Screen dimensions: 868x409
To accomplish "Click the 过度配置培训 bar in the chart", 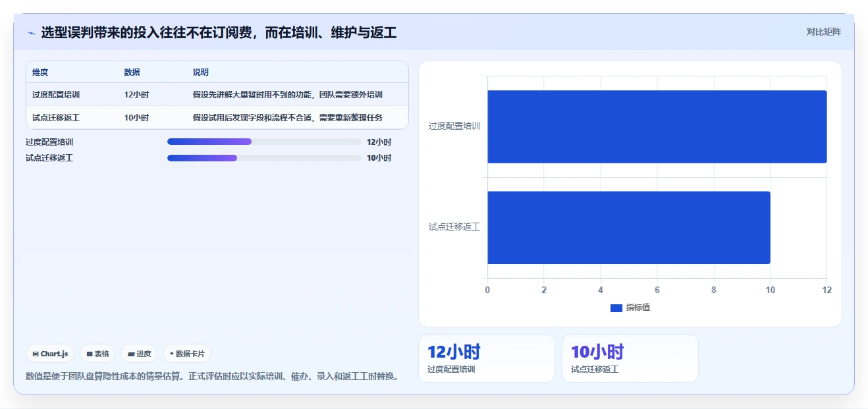I will point(657,126).
